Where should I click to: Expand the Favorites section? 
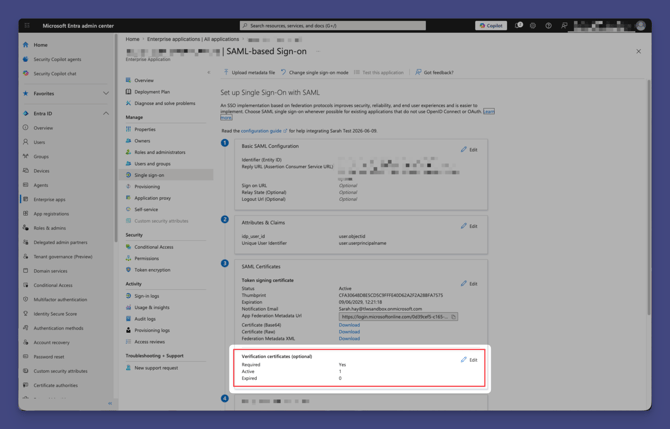click(106, 94)
